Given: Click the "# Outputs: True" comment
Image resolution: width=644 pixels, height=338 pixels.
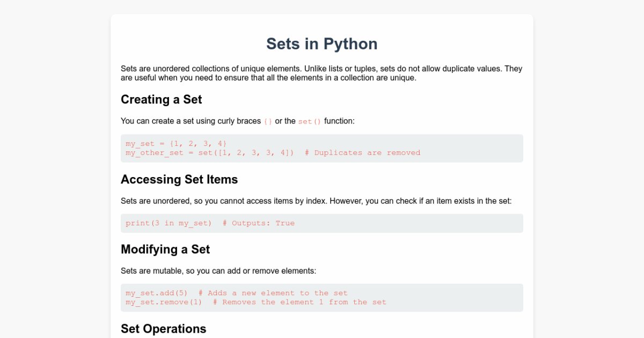Looking at the screenshot, I should [x=259, y=223].
